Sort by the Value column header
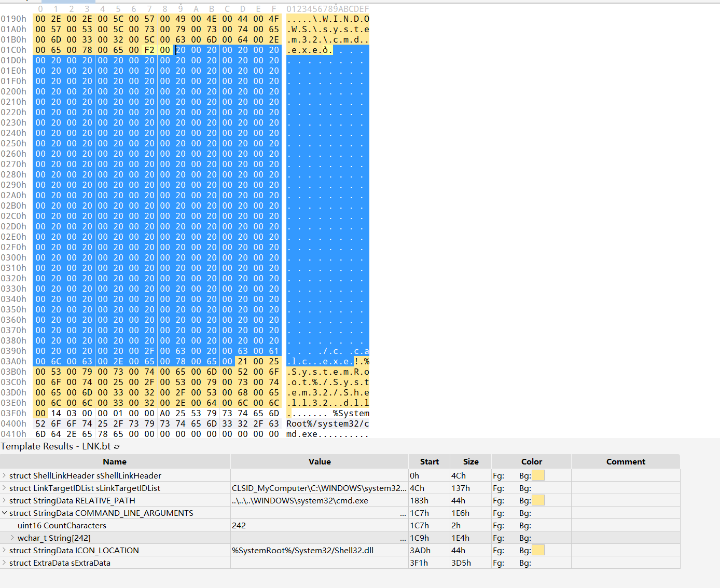The height and width of the screenshot is (588, 720). coord(320,461)
